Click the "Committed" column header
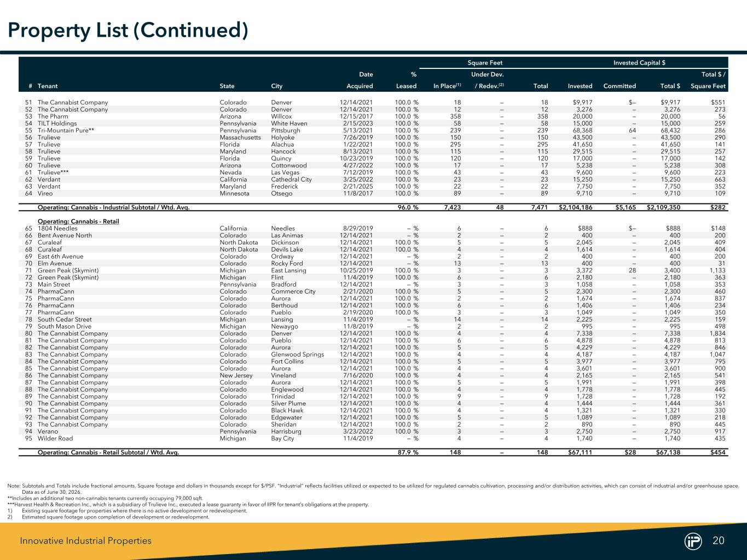 tap(619, 86)
